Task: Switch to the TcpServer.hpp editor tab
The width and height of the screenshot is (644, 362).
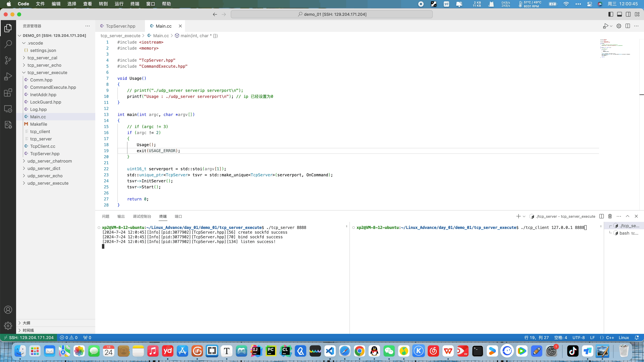Action: click(x=120, y=26)
